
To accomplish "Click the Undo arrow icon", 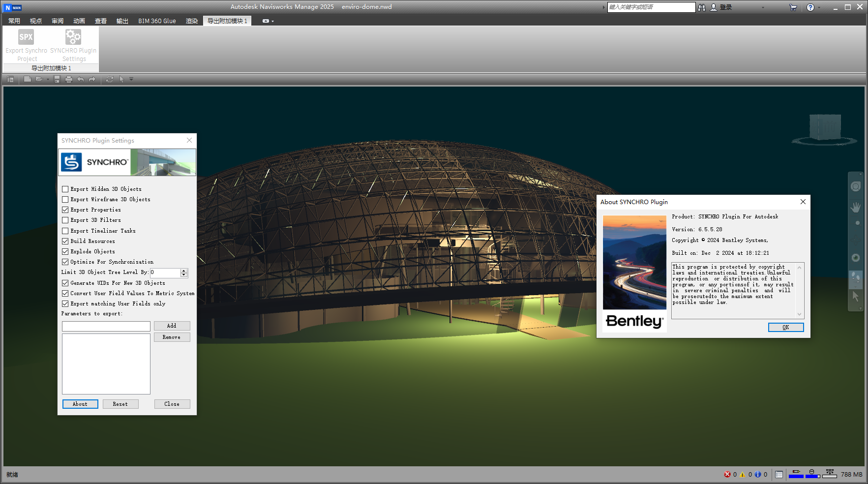I will [x=81, y=79].
